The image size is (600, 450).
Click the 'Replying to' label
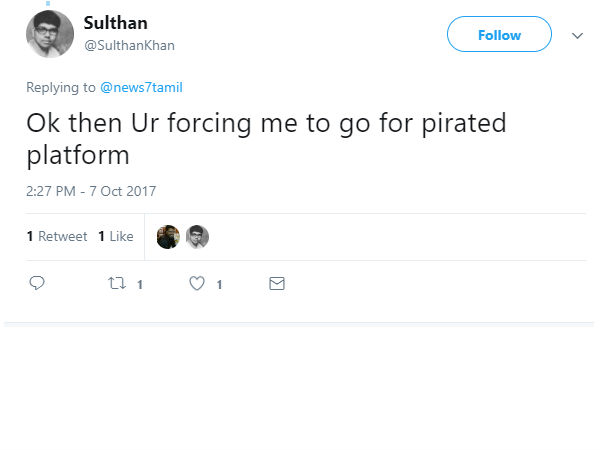coord(61,88)
